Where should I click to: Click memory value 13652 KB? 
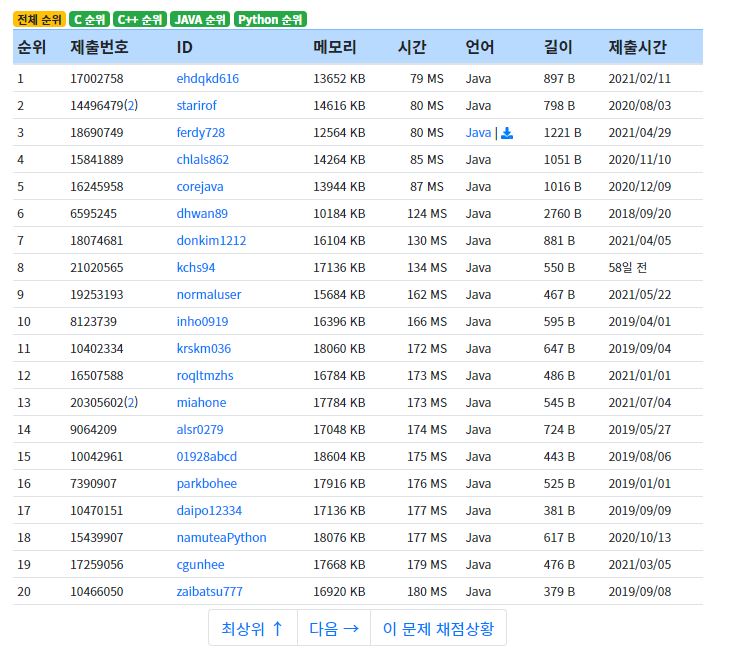coord(339,79)
